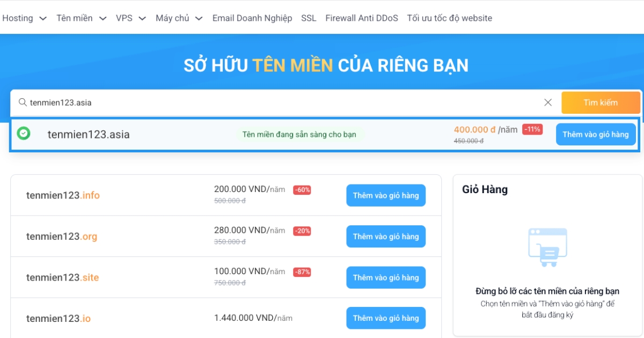644x338 pixels.
Task: Click Thêm vào giỏ hàng for tenmien123.io
Action: point(386,318)
